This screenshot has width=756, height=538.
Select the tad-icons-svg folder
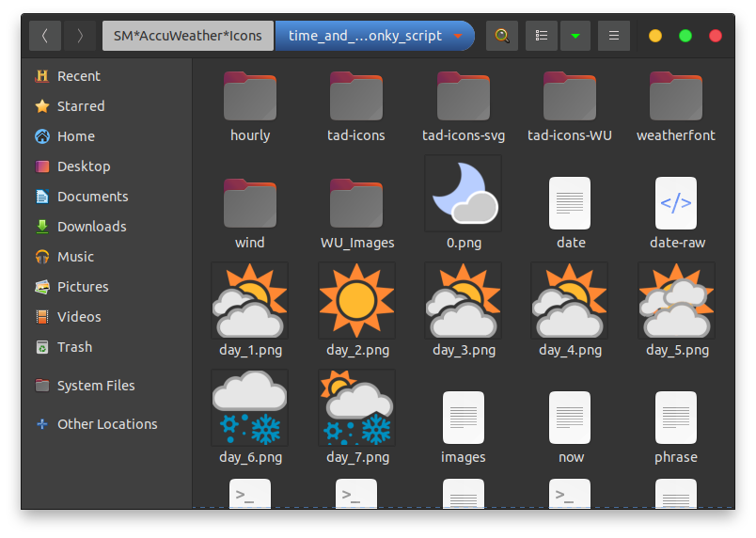(464, 96)
